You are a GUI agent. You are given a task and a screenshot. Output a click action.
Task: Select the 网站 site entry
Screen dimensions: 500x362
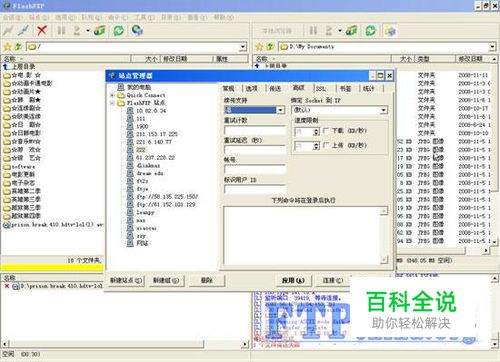click(x=142, y=243)
